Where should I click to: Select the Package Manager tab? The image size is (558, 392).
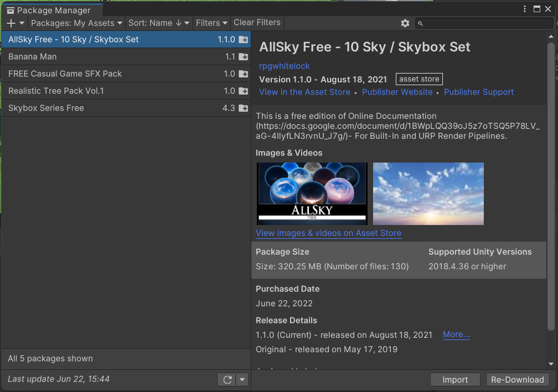53,11
